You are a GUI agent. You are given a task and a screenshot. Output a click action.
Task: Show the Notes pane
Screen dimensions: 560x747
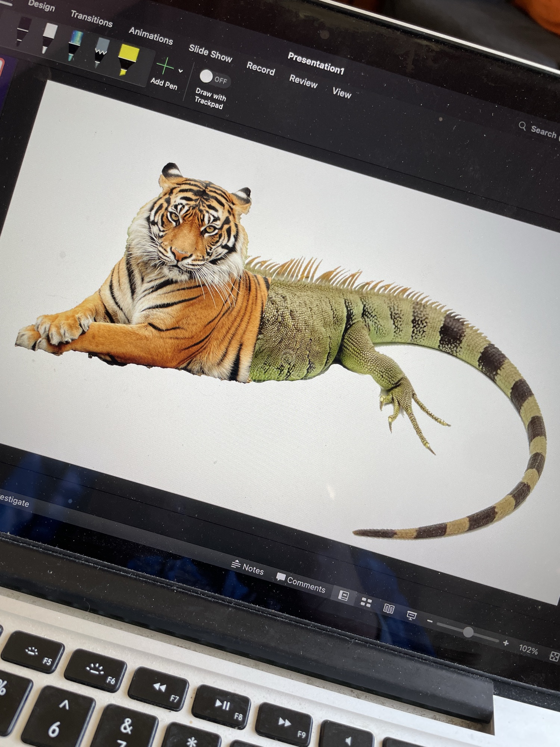248,568
